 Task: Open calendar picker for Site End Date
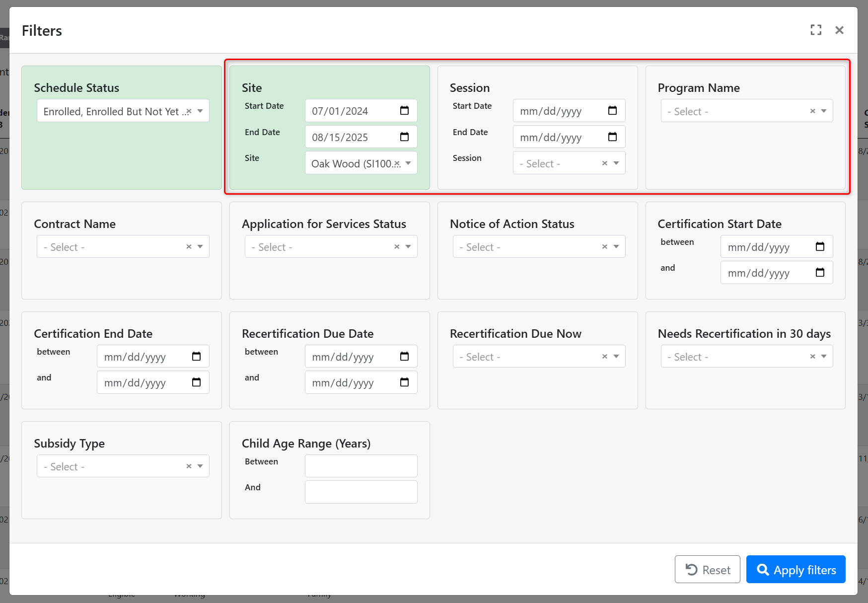(404, 137)
